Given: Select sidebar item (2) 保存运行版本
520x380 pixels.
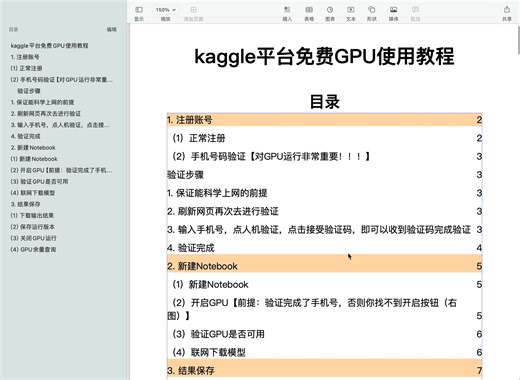Looking at the screenshot, I should point(33,227).
